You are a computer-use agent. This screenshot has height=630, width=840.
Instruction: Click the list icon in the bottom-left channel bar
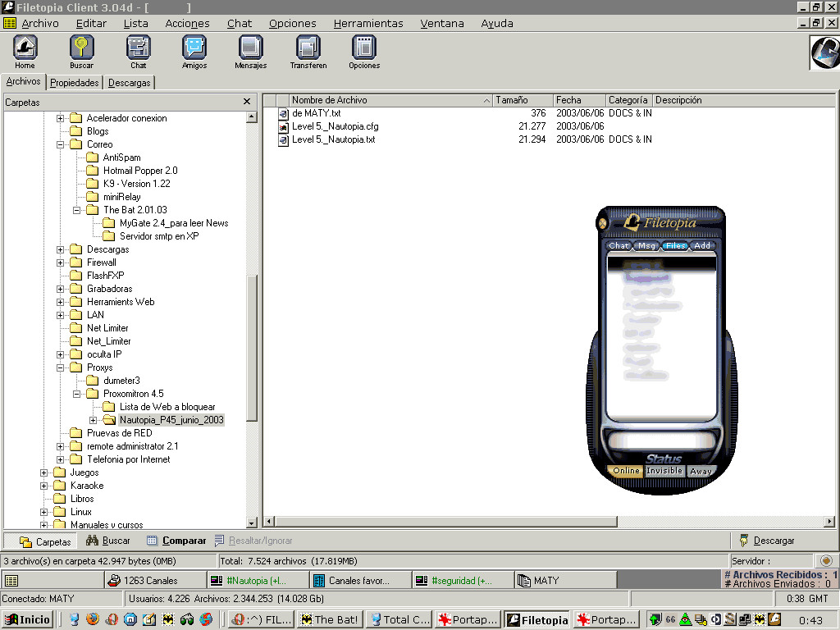[x=11, y=581]
